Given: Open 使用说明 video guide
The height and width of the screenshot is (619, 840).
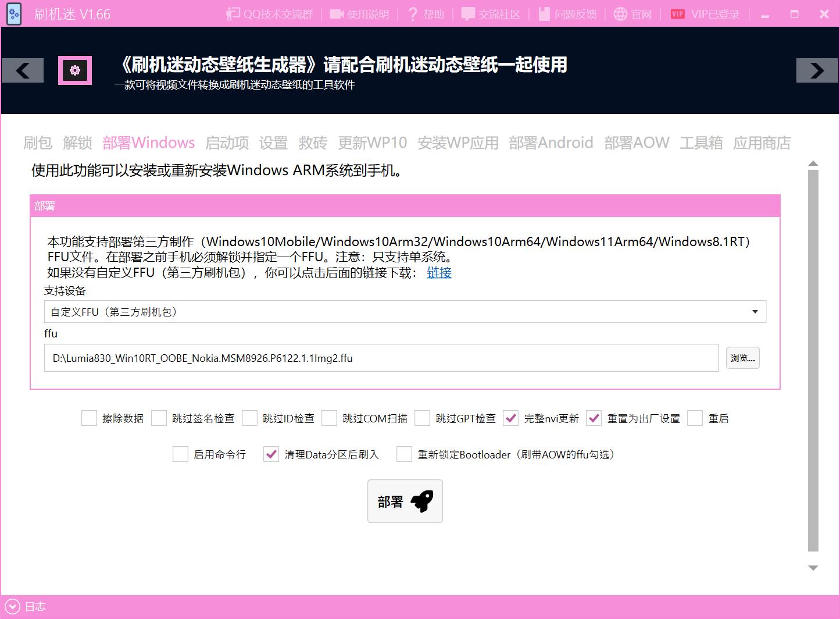Looking at the screenshot, I should 359,14.
